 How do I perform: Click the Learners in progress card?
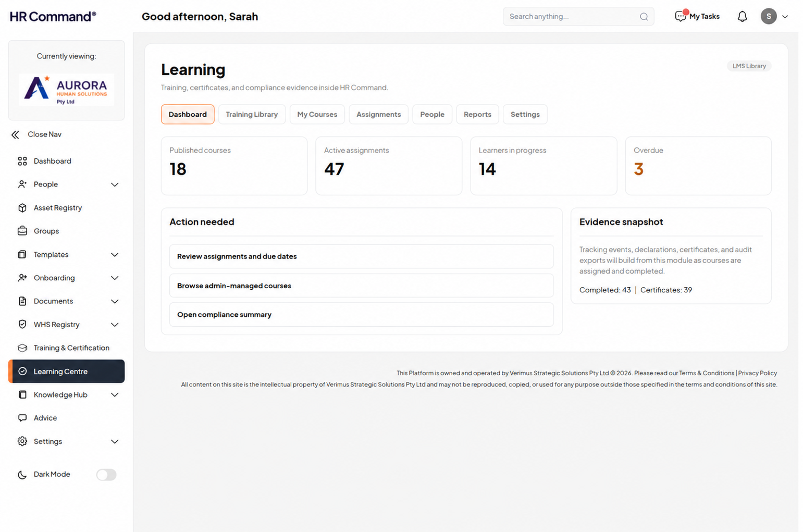click(543, 166)
